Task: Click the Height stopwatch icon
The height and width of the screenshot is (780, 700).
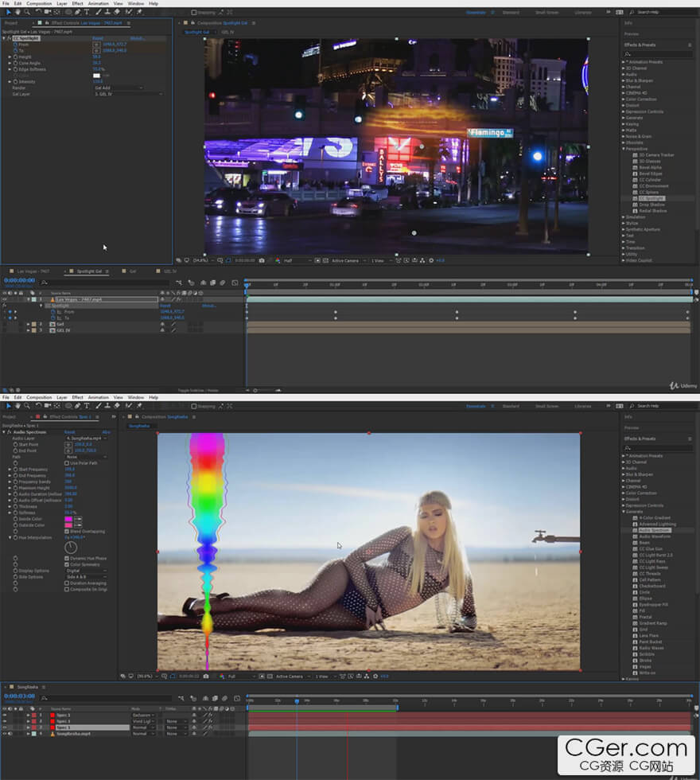Action: [x=15, y=57]
